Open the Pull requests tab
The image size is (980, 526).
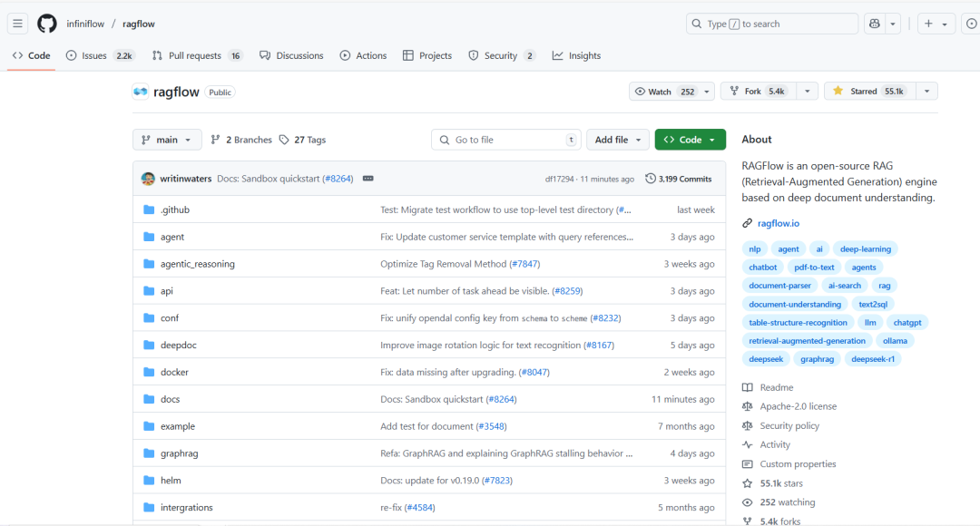pyautogui.click(x=197, y=55)
